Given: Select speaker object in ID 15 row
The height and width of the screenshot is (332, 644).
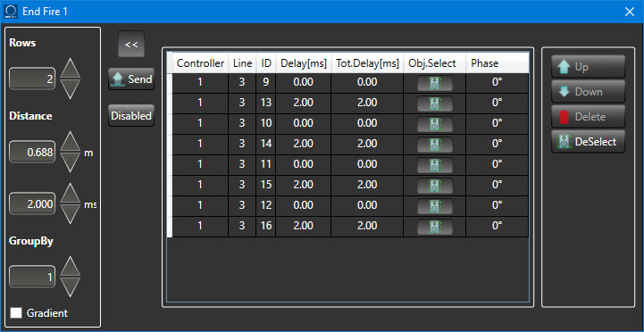Looking at the screenshot, I should point(434,186).
